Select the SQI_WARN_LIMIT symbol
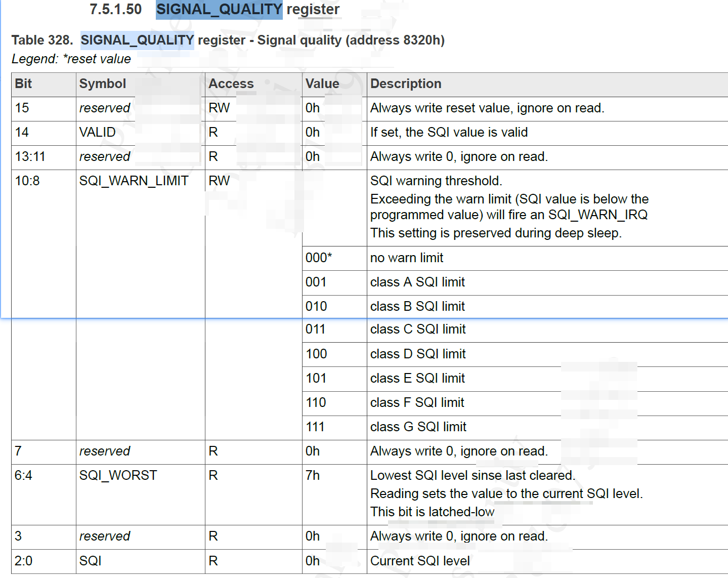The height and width of the screenshot is (578, 728). 134,181
